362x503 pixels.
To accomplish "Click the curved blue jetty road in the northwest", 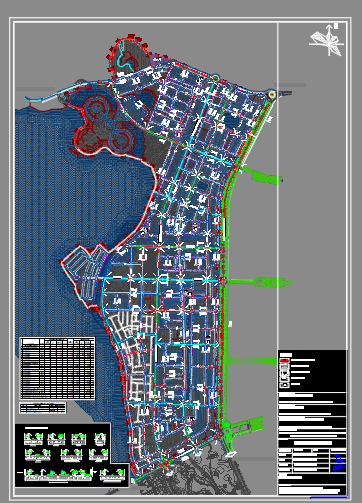I will (x=67, y=91).
